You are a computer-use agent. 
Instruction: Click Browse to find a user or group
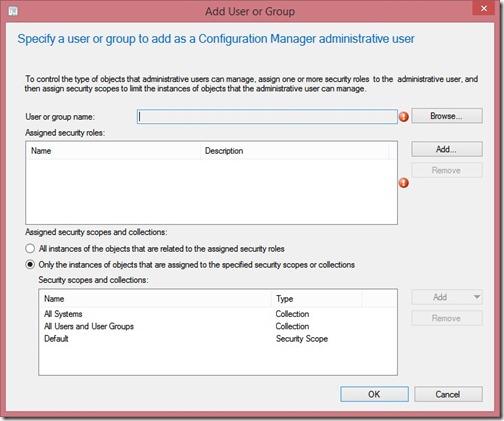(x=447, y=116)
